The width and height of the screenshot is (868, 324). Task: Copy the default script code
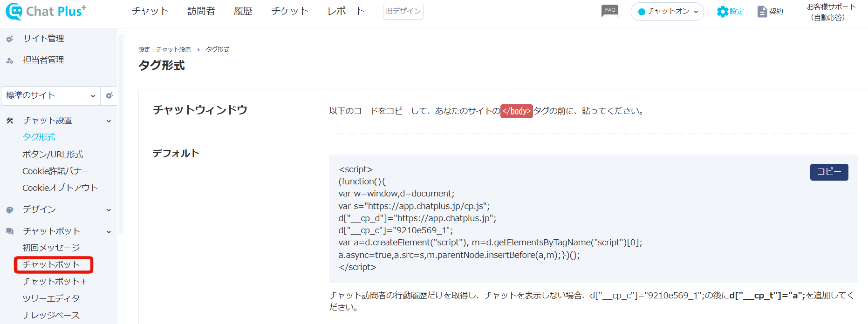829,172
